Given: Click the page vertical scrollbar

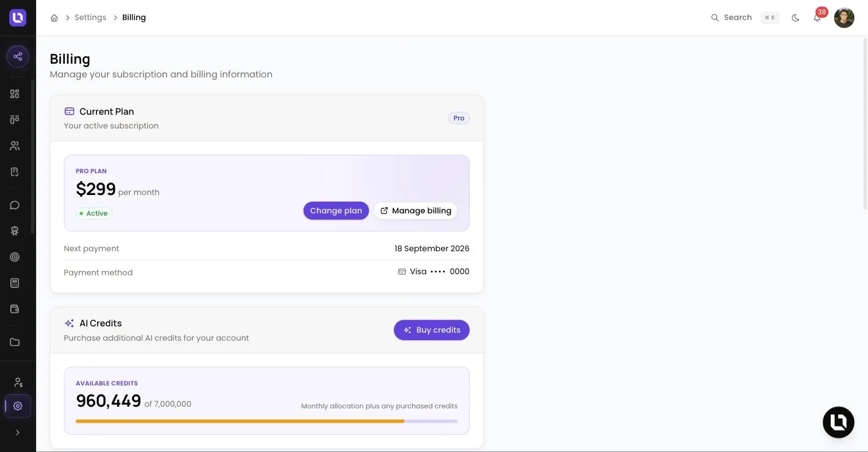Looking at the screenshot, I should point(866,124).
